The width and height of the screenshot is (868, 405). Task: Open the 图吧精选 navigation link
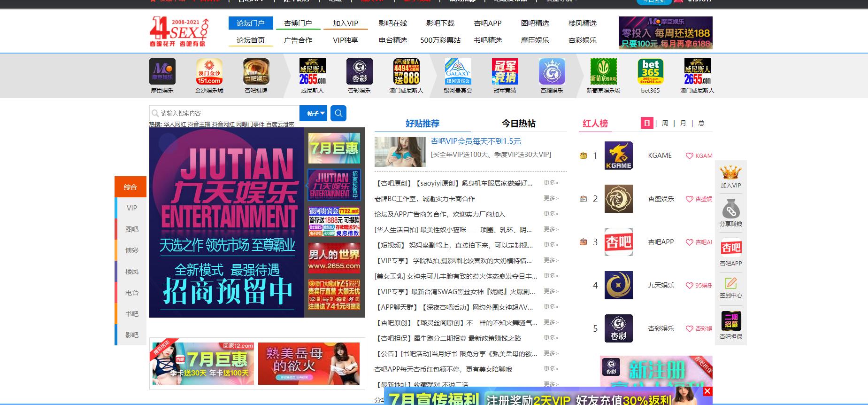[535, 23]
